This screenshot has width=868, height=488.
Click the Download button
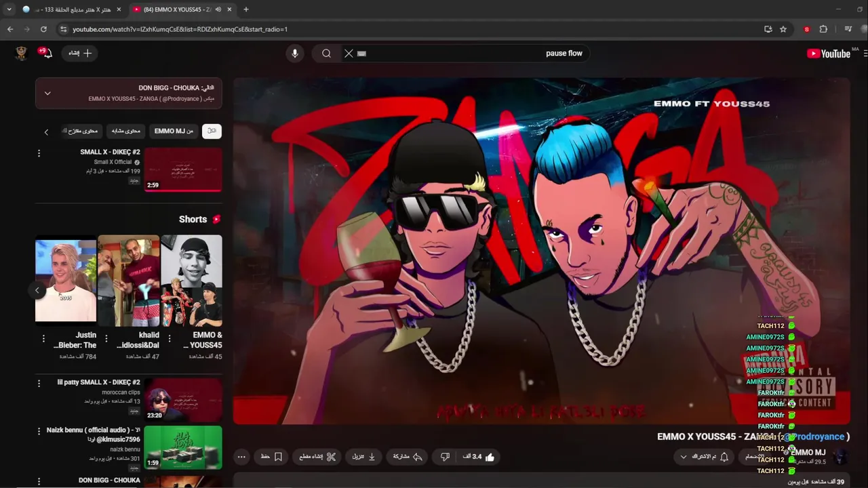pos(364,457)
